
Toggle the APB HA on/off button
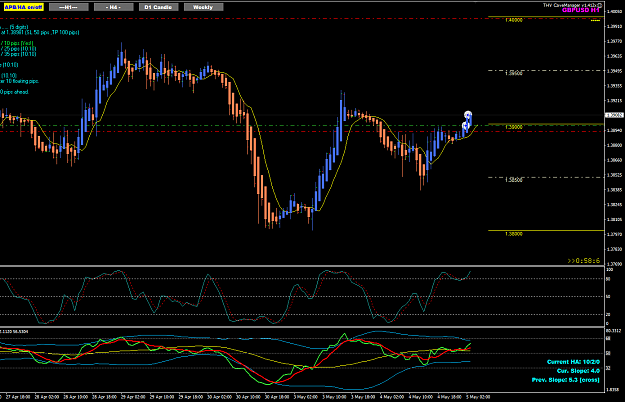(24, 7)
